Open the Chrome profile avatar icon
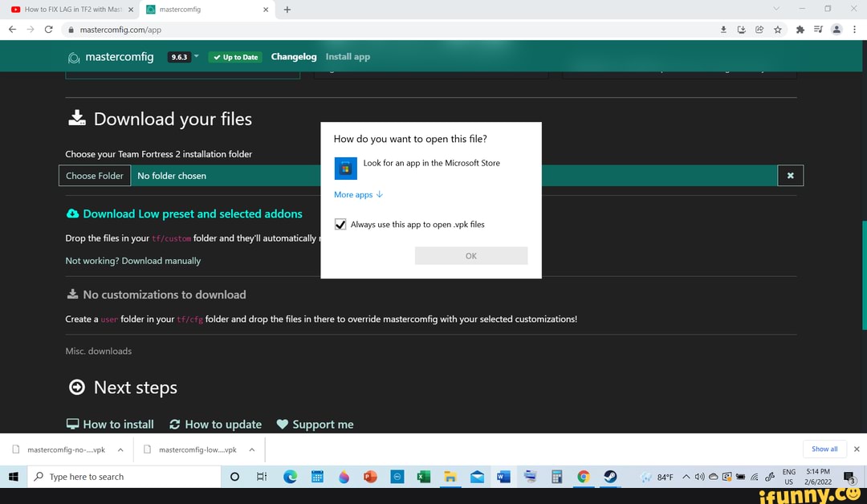The width and height of the screenshot is (867, 504). (836, 29)
